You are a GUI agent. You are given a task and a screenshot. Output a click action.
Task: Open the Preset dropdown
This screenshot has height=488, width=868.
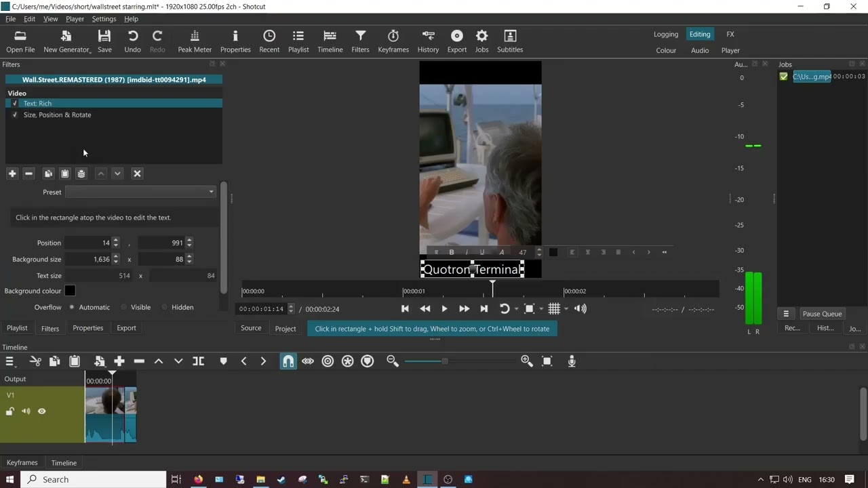[x=140, y=192]
